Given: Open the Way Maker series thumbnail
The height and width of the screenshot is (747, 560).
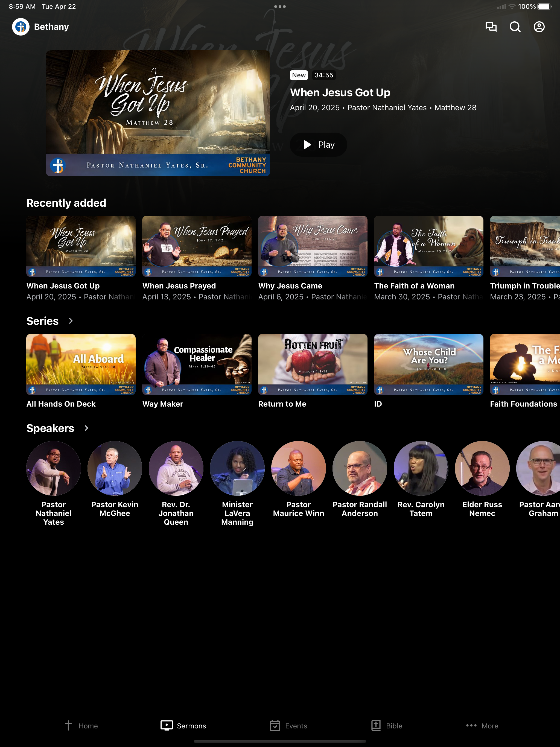Looking at the screenshot, I should [197, 364].
